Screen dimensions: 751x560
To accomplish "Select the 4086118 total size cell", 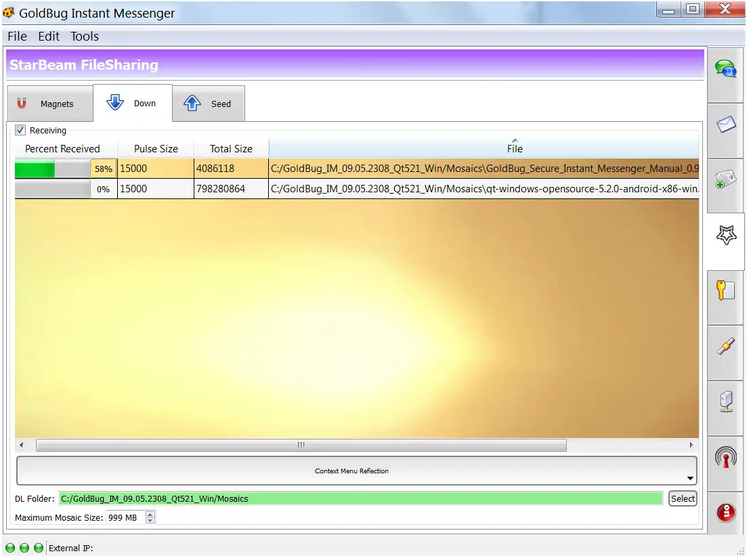I will click(x=232, y=169).
